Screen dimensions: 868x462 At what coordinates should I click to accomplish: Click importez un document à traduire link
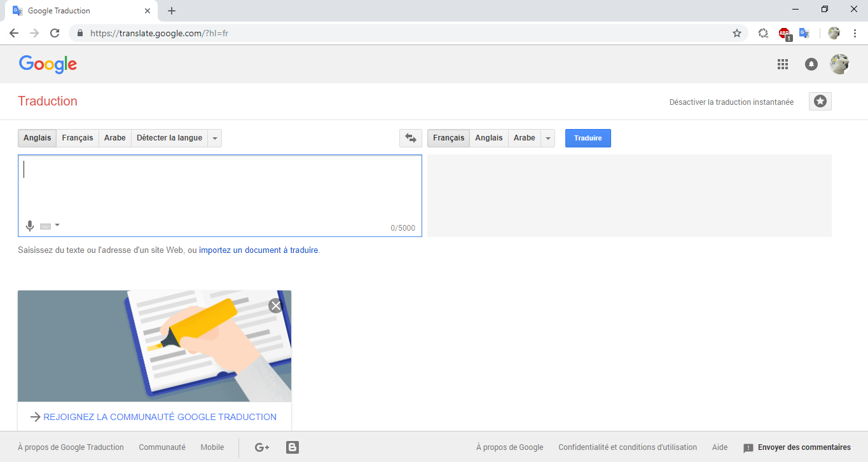(x=258, y=250)
